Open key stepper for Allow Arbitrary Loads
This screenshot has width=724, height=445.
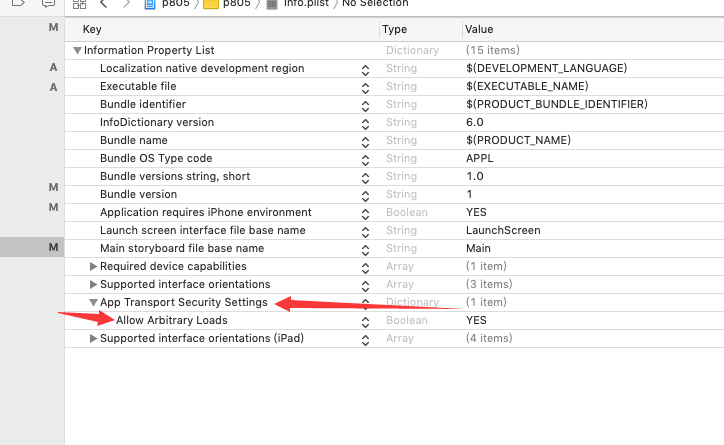[365, 322]
